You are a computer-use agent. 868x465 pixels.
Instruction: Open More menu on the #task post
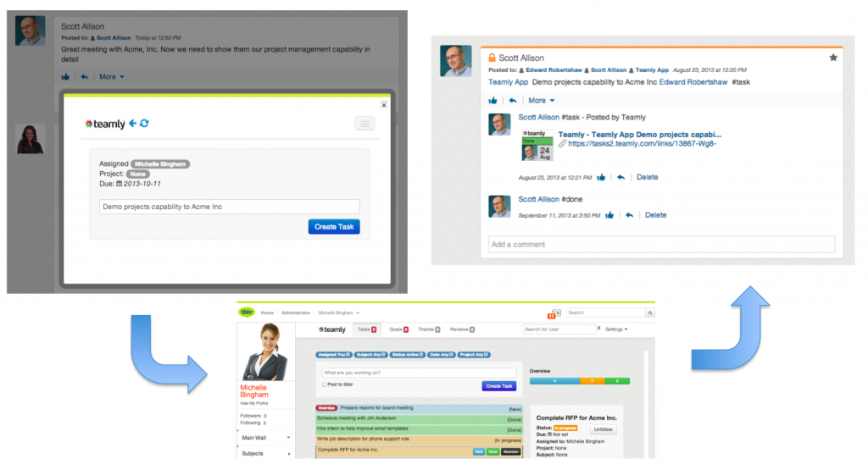(541, 101)
